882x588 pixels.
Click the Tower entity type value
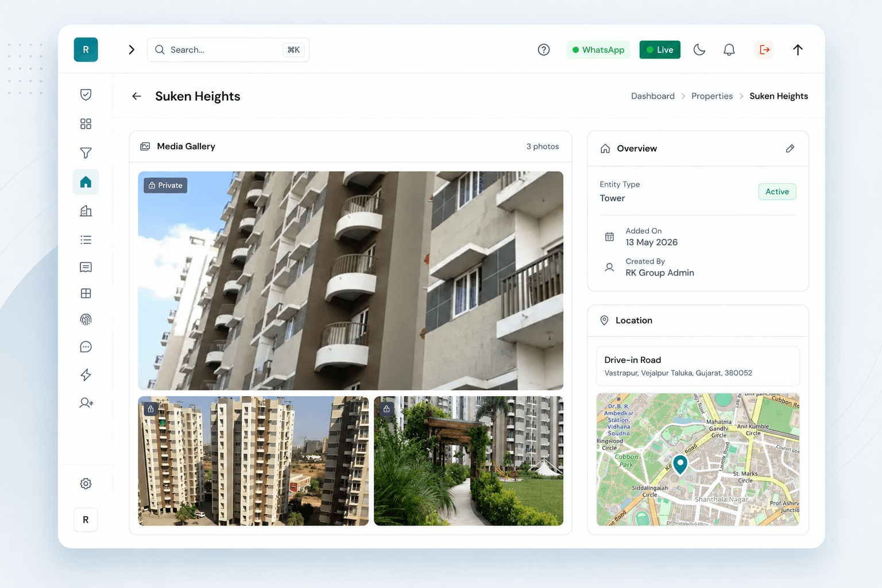tap(612, 198)
